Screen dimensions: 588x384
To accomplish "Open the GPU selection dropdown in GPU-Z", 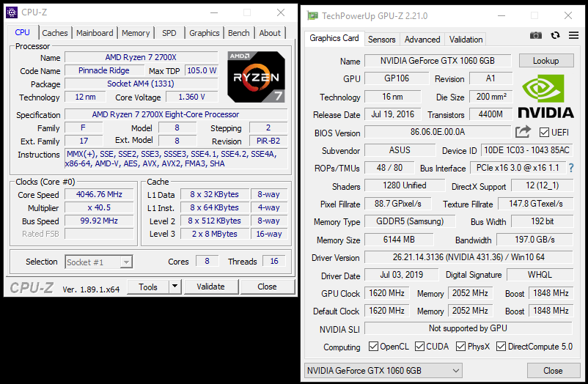I will point(383,371).
